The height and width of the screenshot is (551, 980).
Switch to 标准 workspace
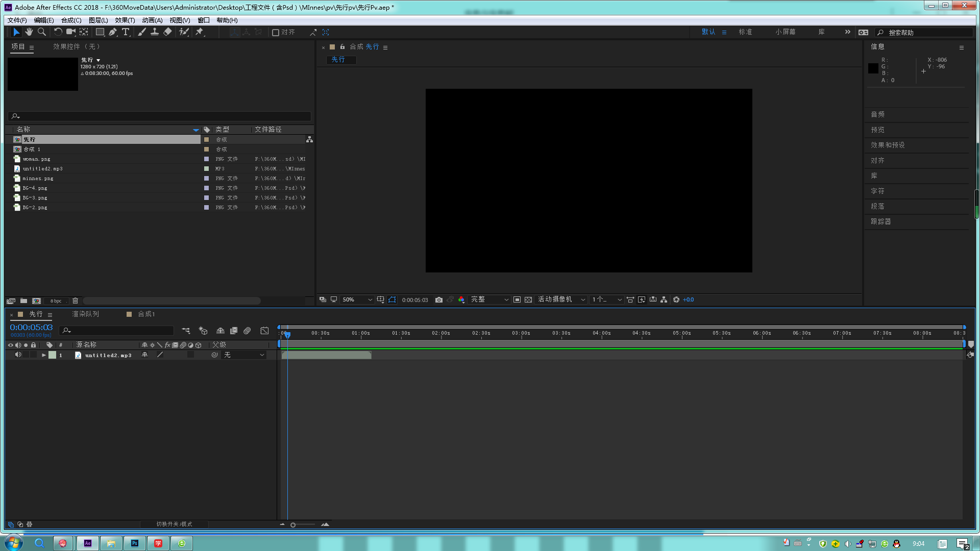(x=745, y=32)
